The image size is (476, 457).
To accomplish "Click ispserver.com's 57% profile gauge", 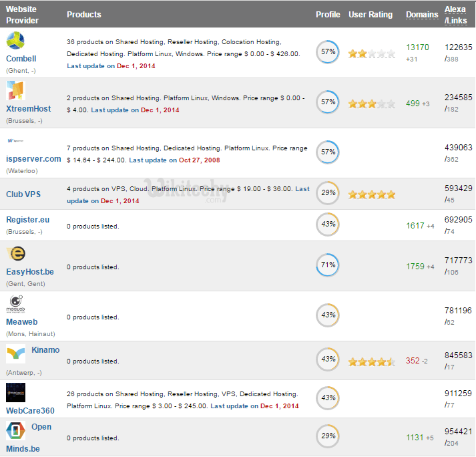I will (328, 152).
